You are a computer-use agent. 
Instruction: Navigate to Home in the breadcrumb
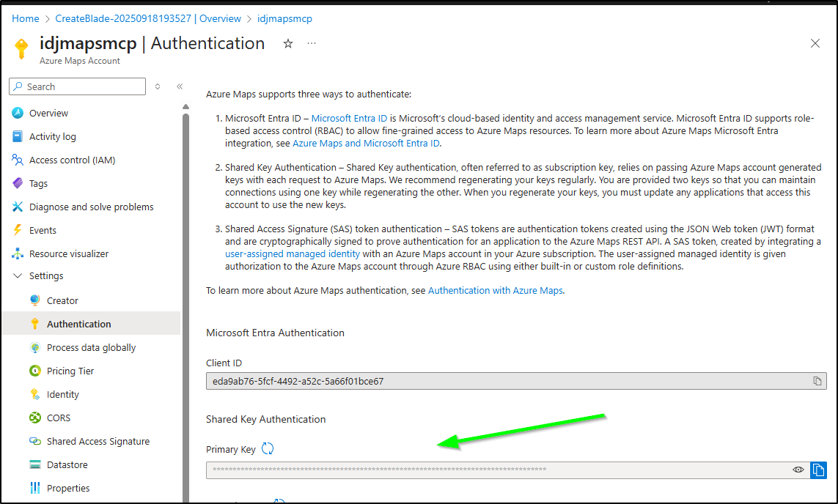pos(26,18)
